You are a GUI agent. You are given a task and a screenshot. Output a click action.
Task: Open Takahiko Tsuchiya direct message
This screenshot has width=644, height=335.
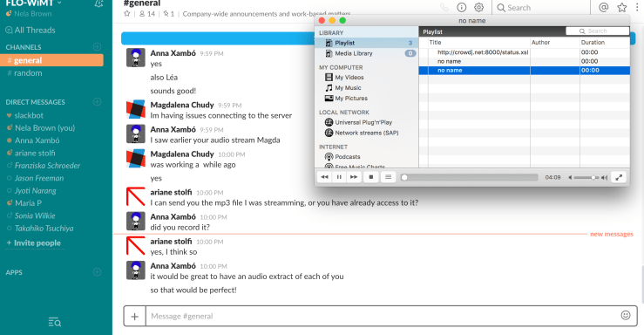pyautogui.click(x=40, y=228)
